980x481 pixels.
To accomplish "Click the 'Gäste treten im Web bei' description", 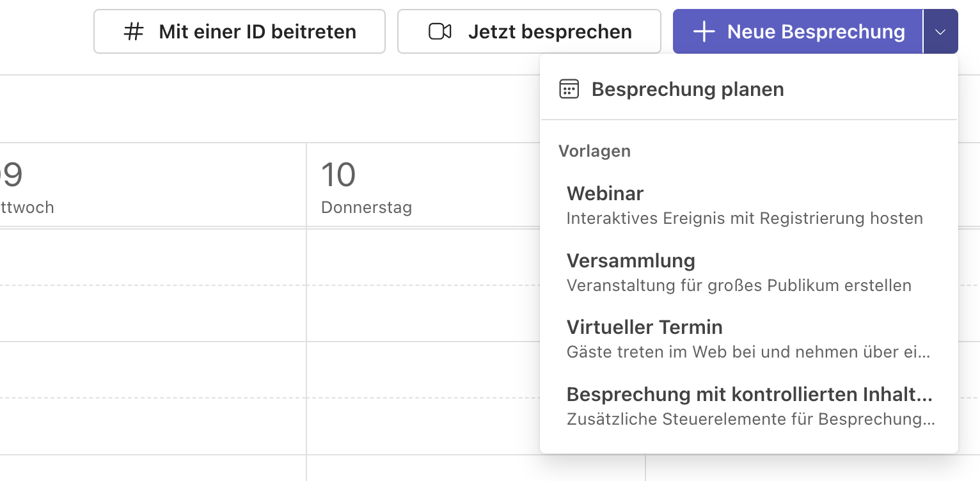I will tap(748, 352).
